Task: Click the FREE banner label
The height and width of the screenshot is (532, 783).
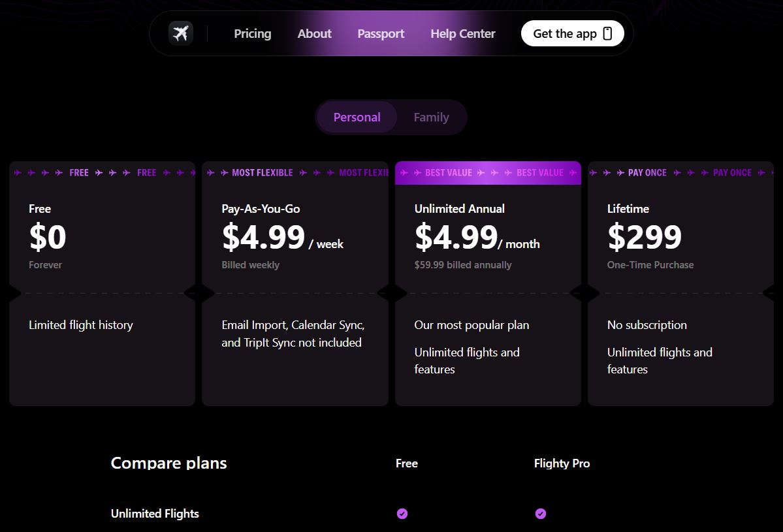Action: [79, 173]
